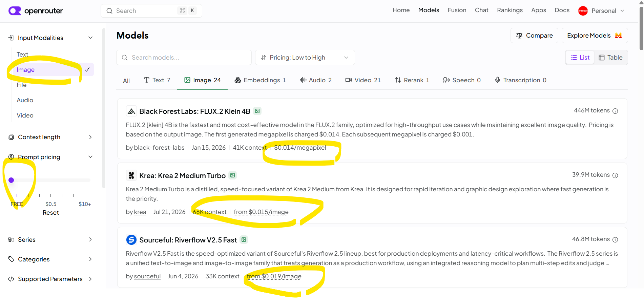This screenshot has height=298, width=644.
Task: Select the Speech 0 tab
Action: point(462,80)
